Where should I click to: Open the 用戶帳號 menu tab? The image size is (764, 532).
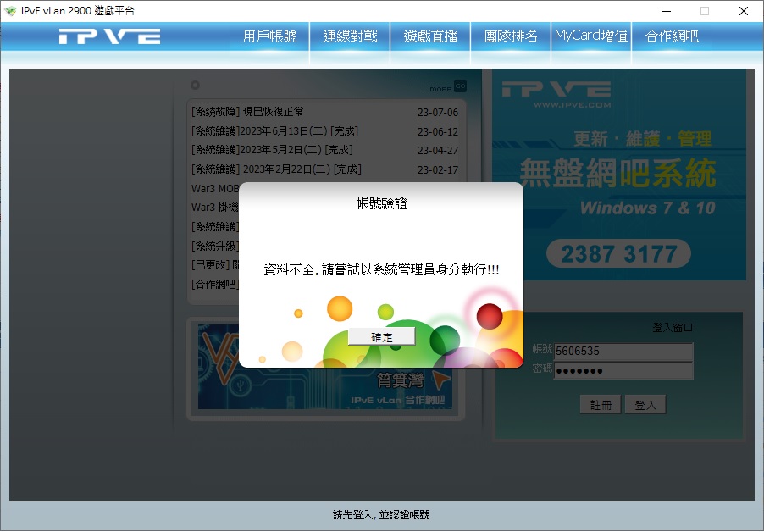tap(269, 36)
